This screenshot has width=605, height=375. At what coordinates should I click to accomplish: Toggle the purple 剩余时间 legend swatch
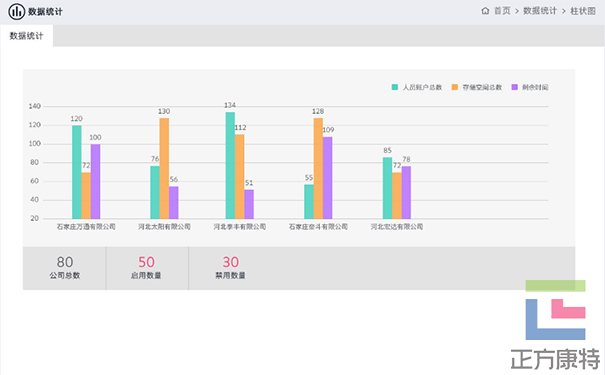[514, 87]
